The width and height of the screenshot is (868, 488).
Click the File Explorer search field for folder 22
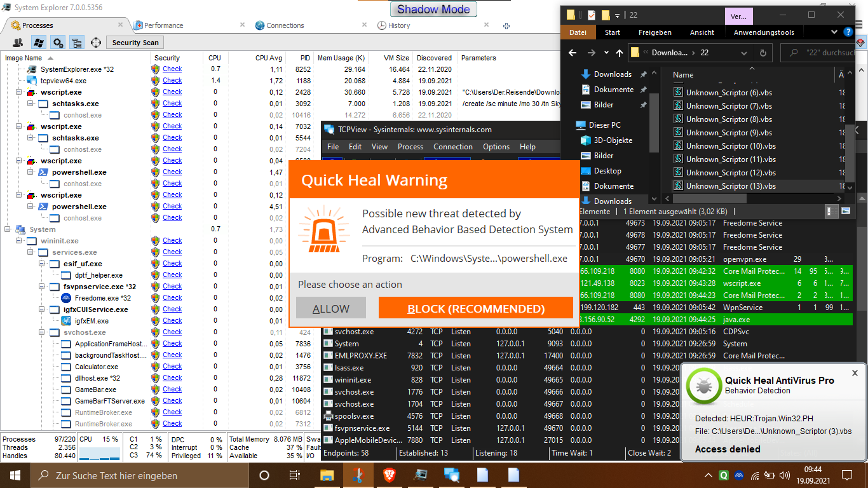pos(818,53)
